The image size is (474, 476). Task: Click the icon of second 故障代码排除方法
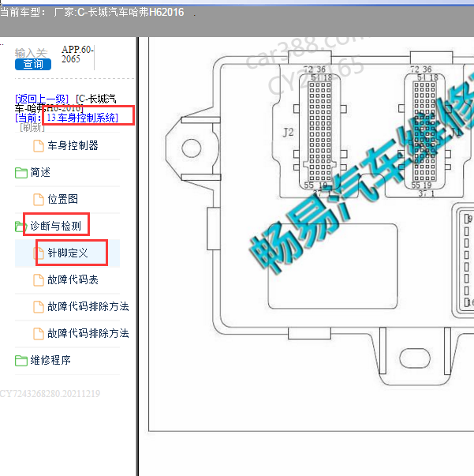tap(38, 334)
